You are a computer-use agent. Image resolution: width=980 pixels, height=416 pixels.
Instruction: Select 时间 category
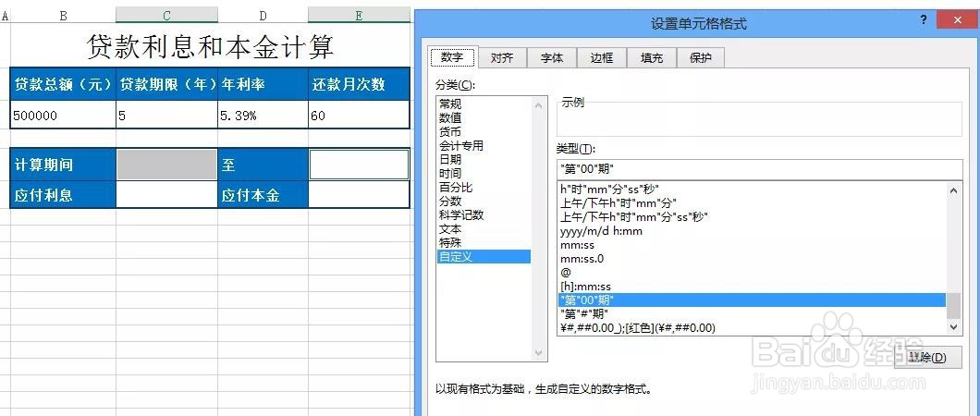pyautogui.click(x=484, y=173)
